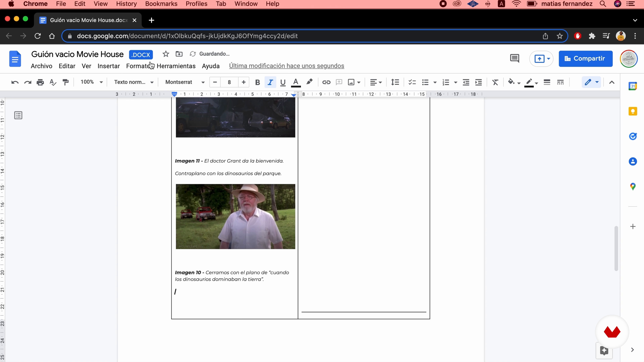Increase indent

point(478,82)
